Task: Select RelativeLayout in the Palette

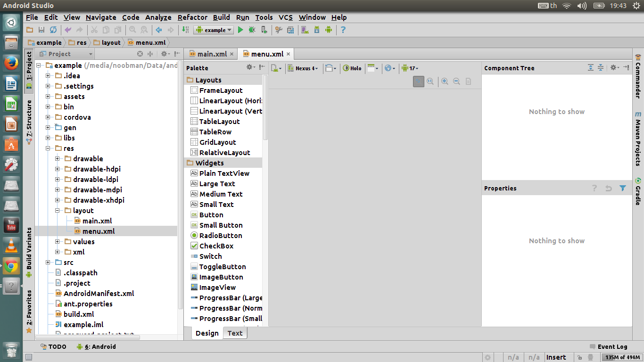Action: pos(221,153)
